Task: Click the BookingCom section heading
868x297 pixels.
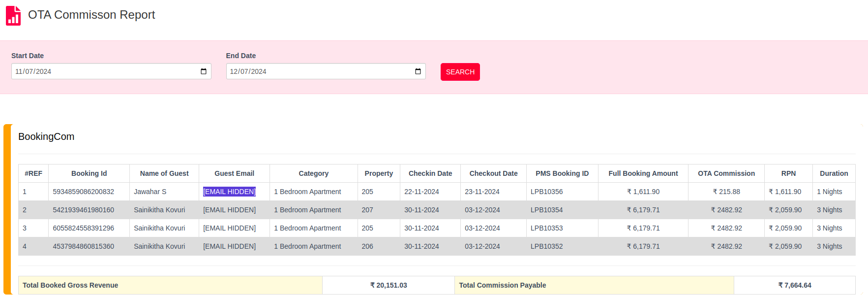Action: tap(46, 136)
